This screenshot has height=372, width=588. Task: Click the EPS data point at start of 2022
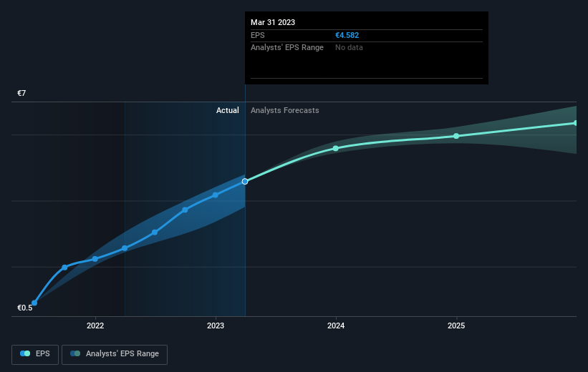tap(95, 259)
